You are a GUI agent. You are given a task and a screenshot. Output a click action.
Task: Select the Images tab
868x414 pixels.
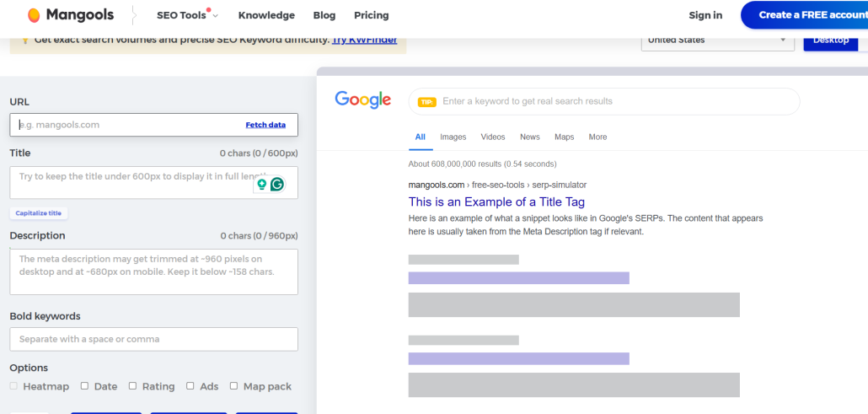point(453,137)
